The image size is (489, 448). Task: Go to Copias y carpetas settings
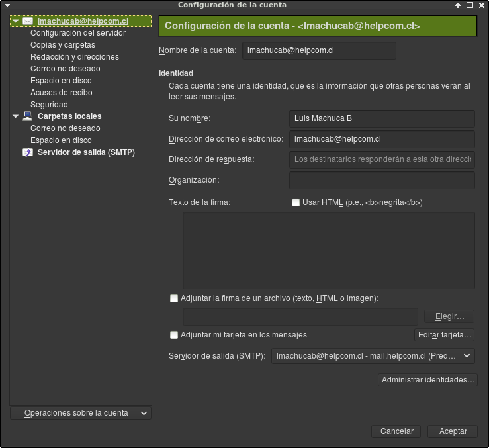[x=63, y=45]
